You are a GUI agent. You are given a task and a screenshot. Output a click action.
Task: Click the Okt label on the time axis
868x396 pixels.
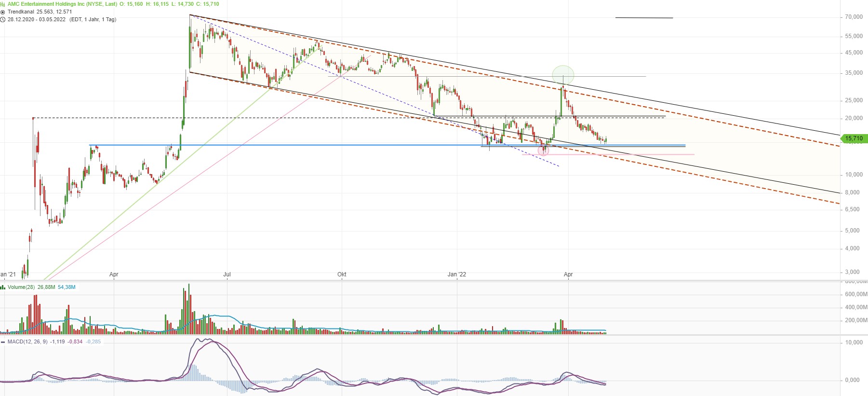342,274
